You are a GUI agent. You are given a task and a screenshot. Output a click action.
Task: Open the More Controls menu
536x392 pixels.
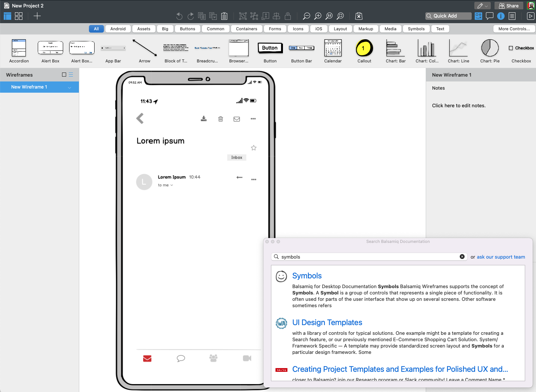coord(514,29)
